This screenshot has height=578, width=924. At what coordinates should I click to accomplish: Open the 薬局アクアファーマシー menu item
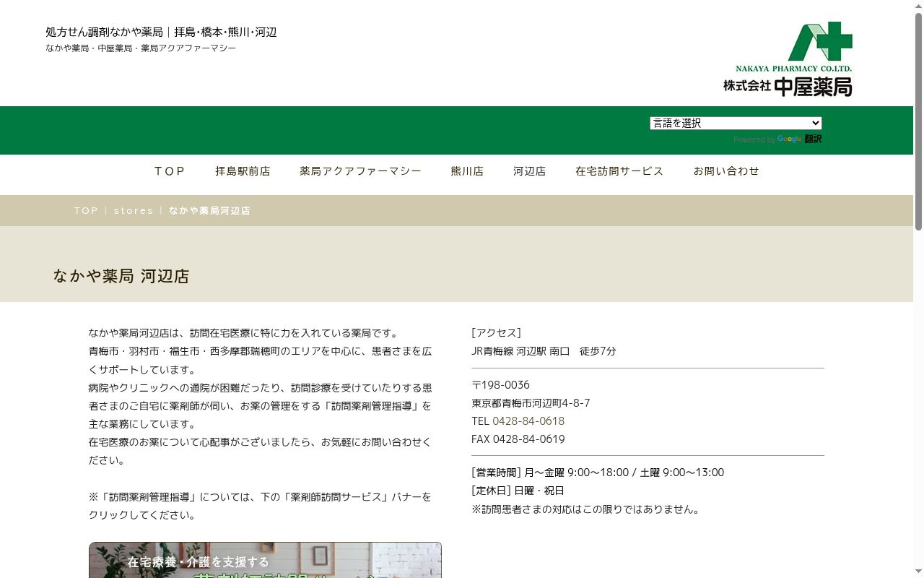(360, 171)
